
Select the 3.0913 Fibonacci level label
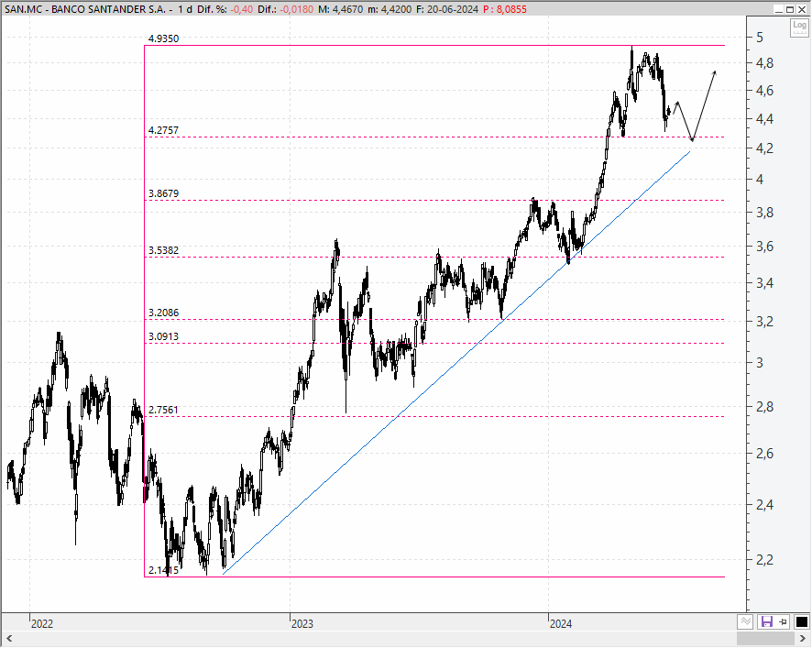(x=163, y=336)
